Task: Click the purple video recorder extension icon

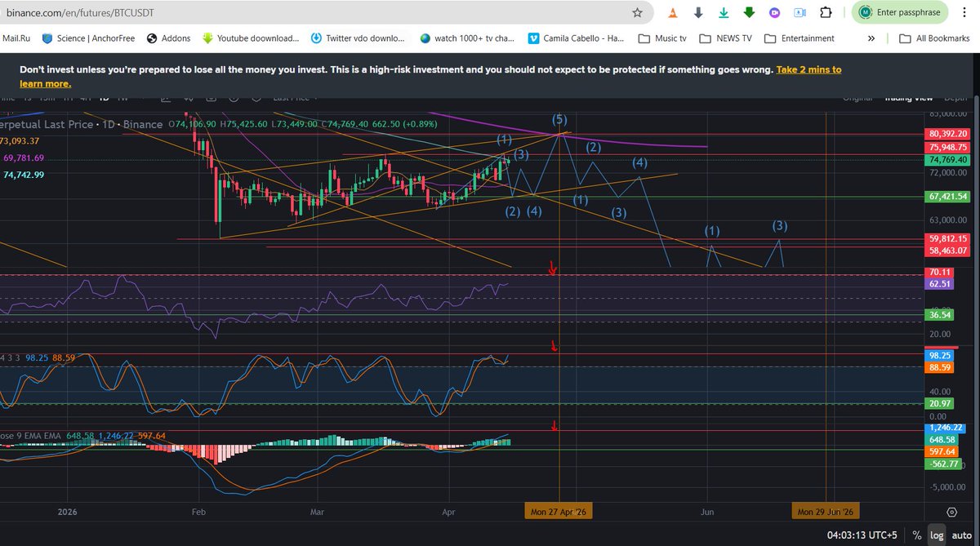Action: pos(774,13)
